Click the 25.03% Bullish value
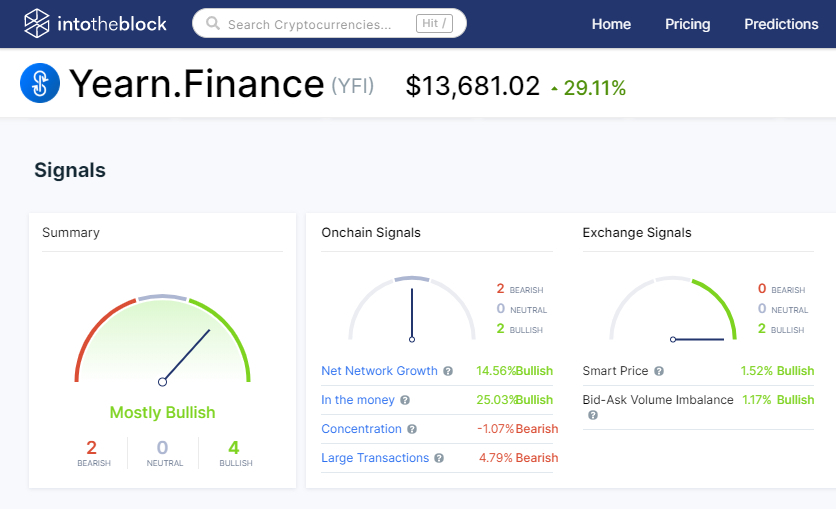The height and width of the screenshot is (509, 836). (515, 400)
